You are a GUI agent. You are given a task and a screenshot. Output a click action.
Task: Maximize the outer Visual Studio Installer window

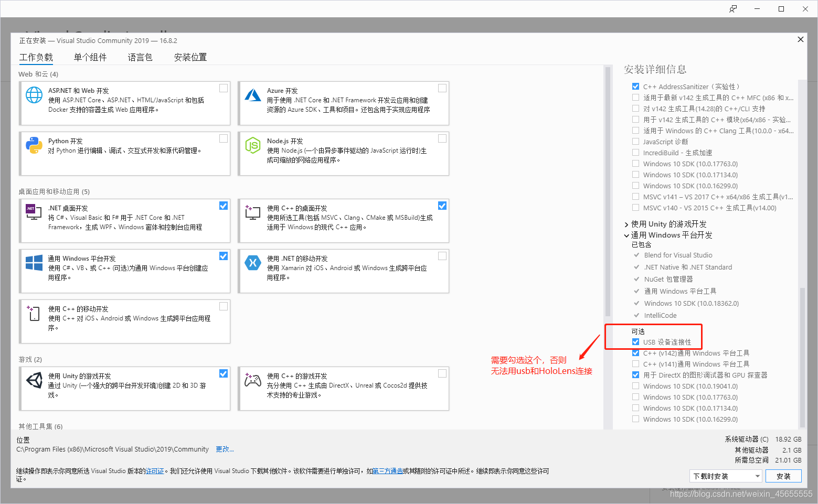click(781, 9)
